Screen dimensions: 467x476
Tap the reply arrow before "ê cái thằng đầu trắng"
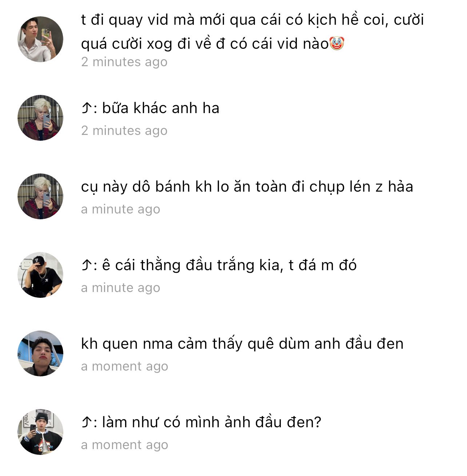[86, 265]
